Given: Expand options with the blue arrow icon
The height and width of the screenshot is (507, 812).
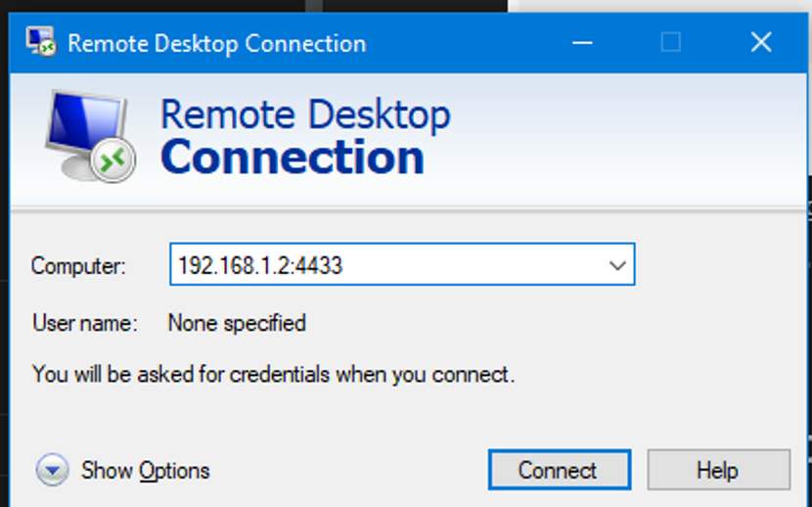Looking at the screenshot, I should [x=52, y=470].
